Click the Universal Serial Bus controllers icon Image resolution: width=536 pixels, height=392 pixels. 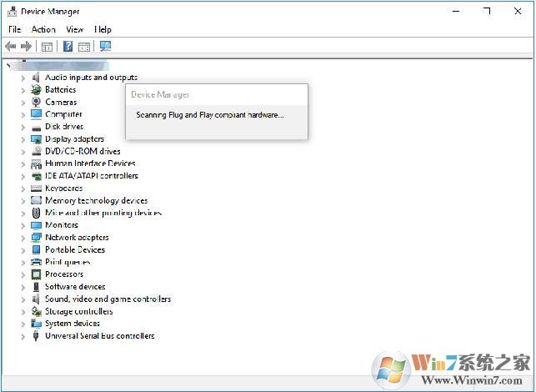(36, 336)
